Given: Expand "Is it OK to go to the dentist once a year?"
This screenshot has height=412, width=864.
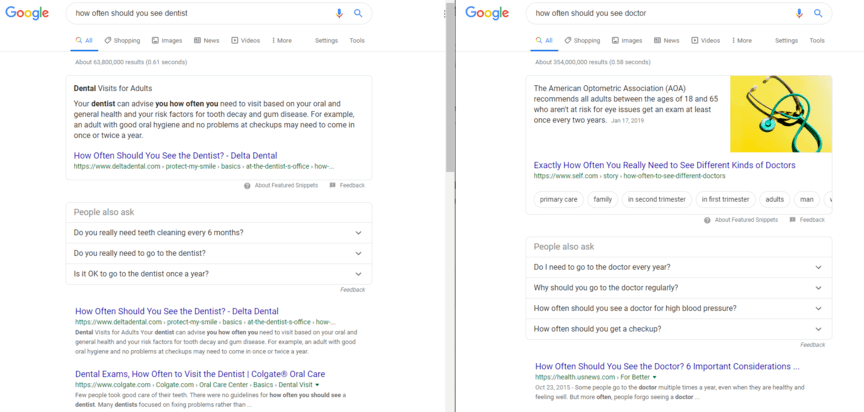Looking at the screenshot, I should pyautogui.click(x=219, y=274).
